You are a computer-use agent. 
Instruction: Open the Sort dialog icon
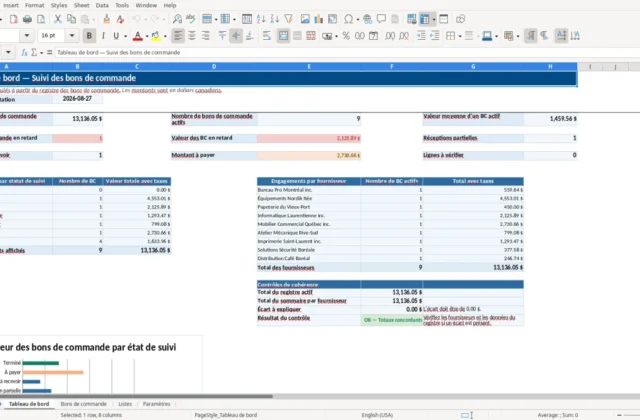pos(247,19)
